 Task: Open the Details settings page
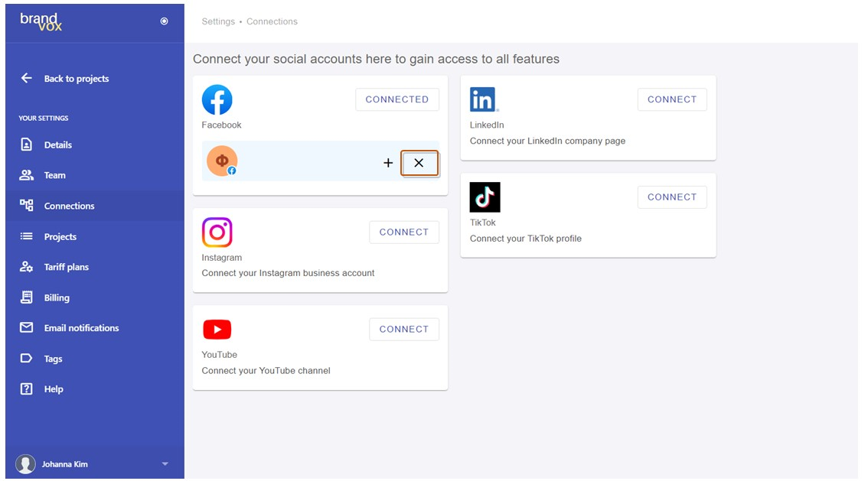[58, 145]
